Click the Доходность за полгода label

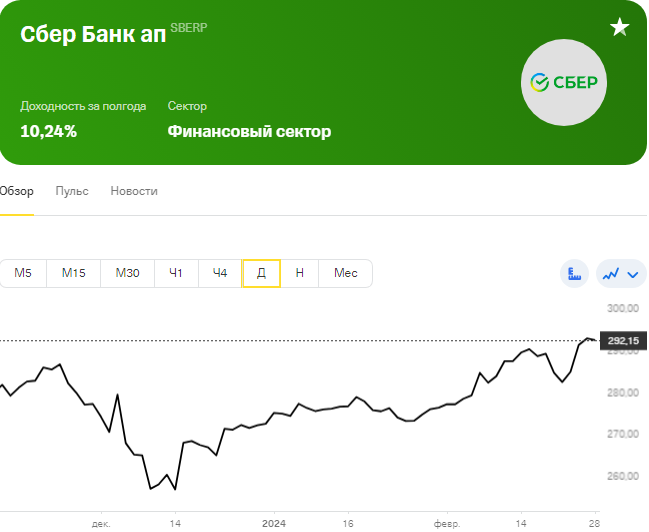83,106
